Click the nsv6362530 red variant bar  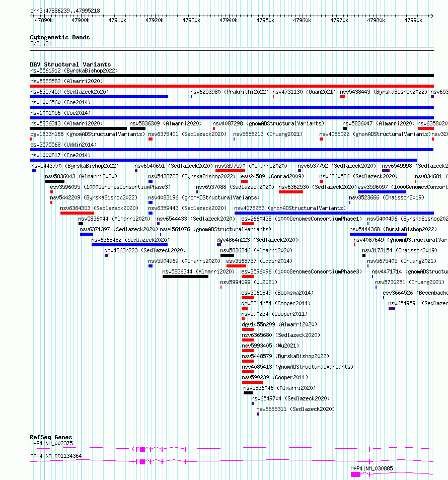291,192
